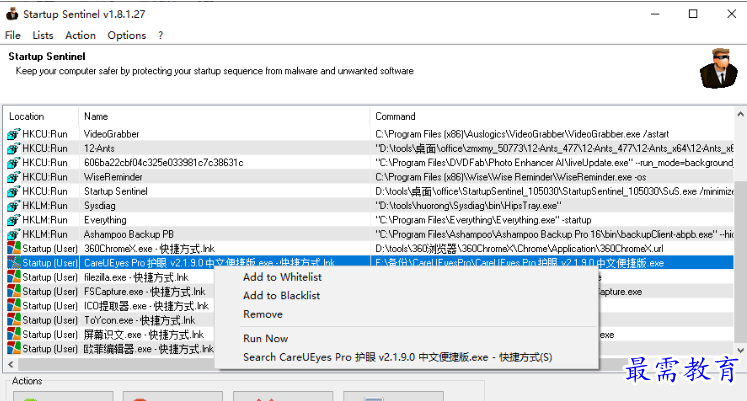Click the horizontal scroll left arrow
The width and height of the screenshot is (747, 401).
click(x=10, y=364)
